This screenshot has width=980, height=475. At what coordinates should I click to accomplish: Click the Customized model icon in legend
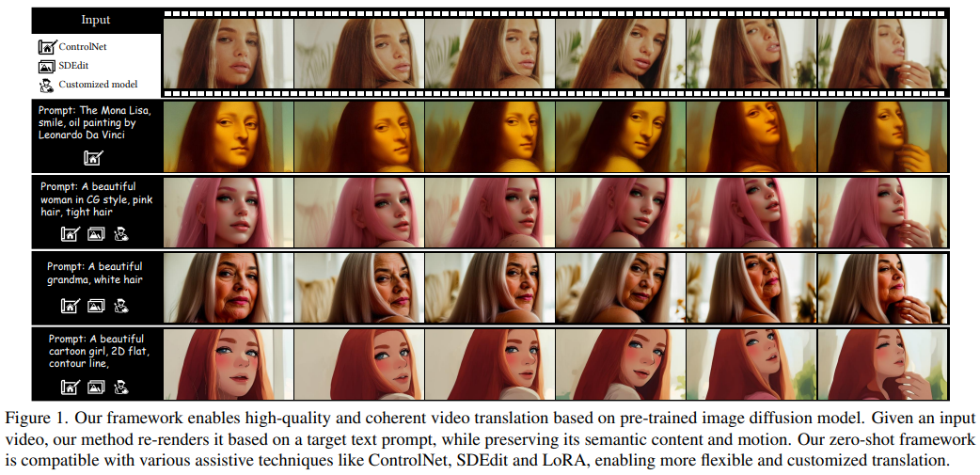click(47, 85)
